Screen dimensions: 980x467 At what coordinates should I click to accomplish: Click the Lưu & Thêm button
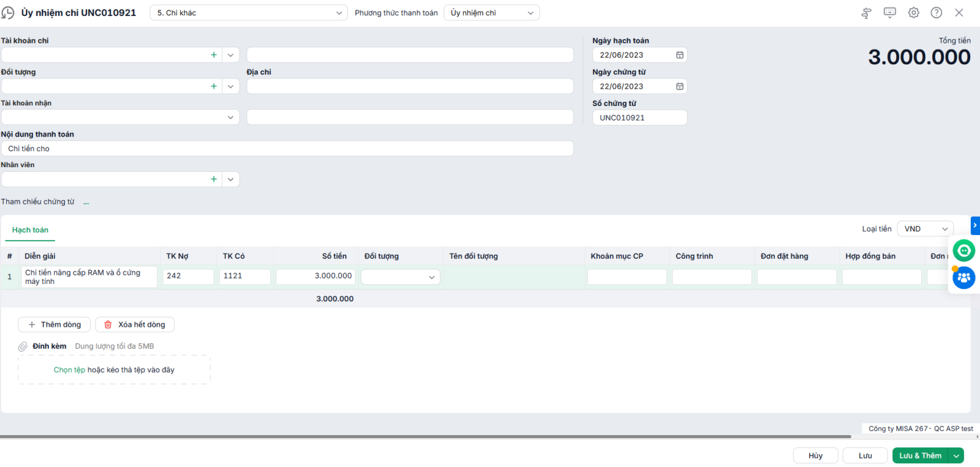pos(920,456)
